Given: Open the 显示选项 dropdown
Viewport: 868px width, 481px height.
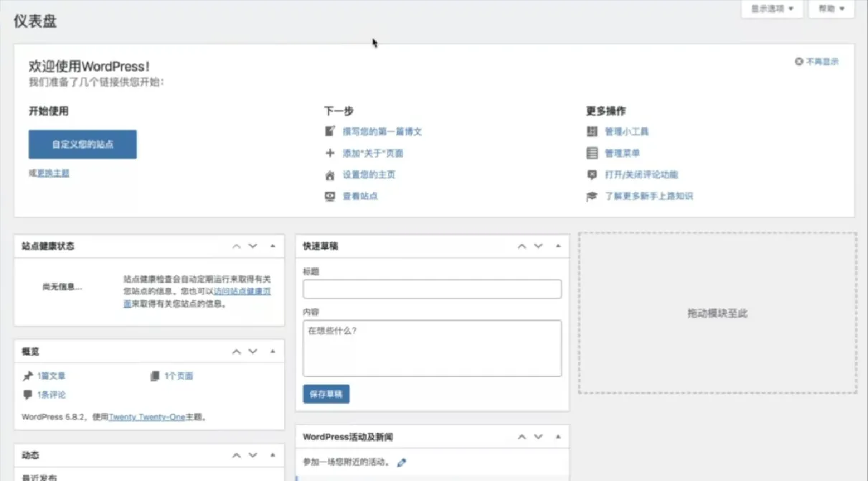Looking at the screenshot, I should coord(771,9).
